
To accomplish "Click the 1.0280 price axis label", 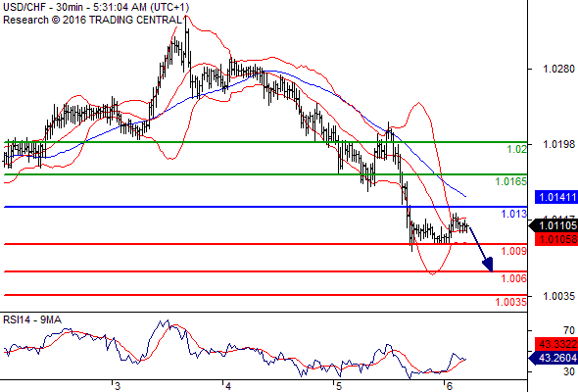I will point(558,69).
